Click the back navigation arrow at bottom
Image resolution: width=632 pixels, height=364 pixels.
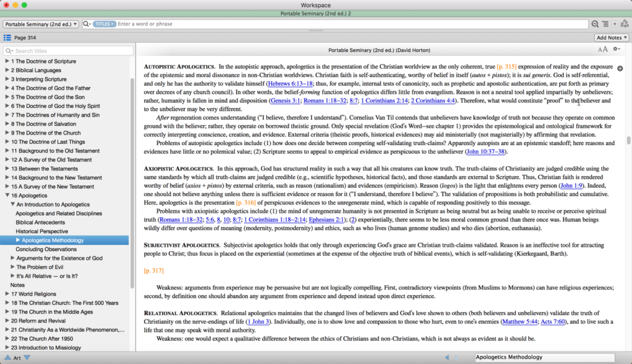[x=447, y=357]
